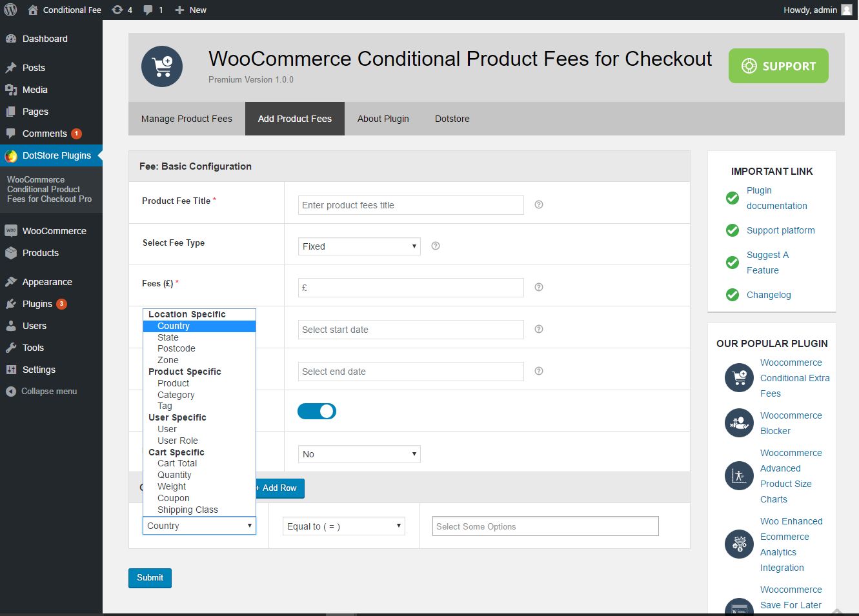Click the Submit button
The image size is (859, 616).
tap(150, 578)
